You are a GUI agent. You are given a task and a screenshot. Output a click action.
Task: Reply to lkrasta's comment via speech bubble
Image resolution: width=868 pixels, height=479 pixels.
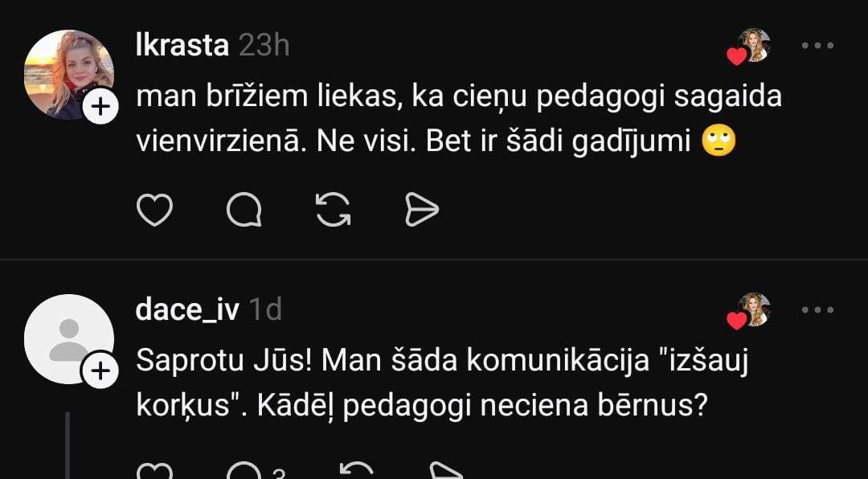[x=244, y=210]
